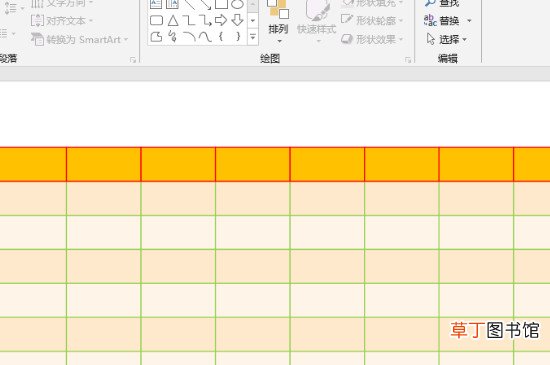This screenshot has height=365, width=550.
Task: Select the vertical text box shape
Action: click(172, 4)
